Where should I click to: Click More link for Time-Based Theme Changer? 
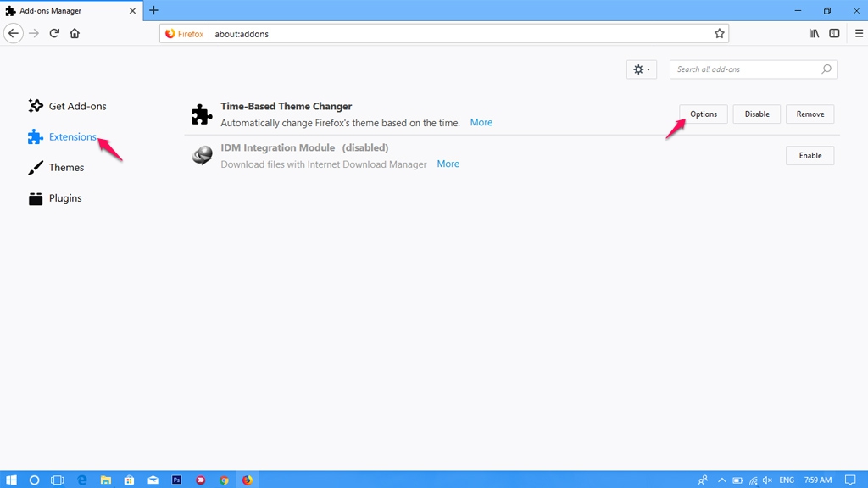pyautogui.click(x=481, y=122)
